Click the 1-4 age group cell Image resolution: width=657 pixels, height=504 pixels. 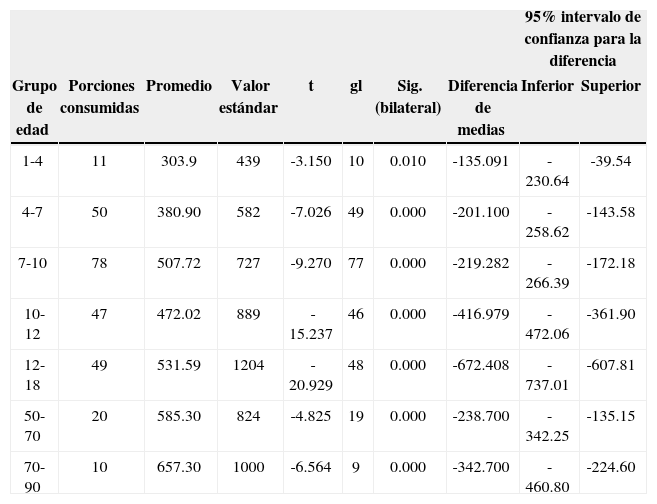[32, 161]
